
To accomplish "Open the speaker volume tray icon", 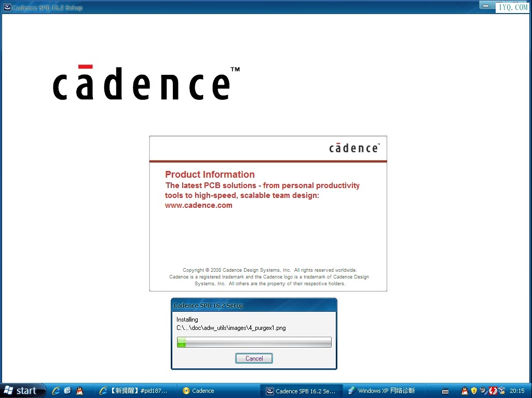I will coord(483,391).
